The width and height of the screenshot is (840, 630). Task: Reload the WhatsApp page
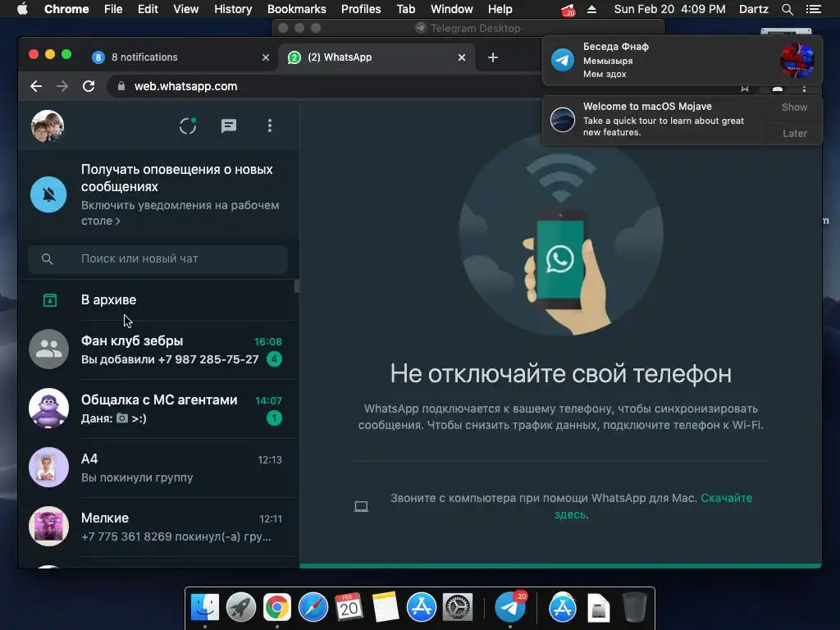89,86
